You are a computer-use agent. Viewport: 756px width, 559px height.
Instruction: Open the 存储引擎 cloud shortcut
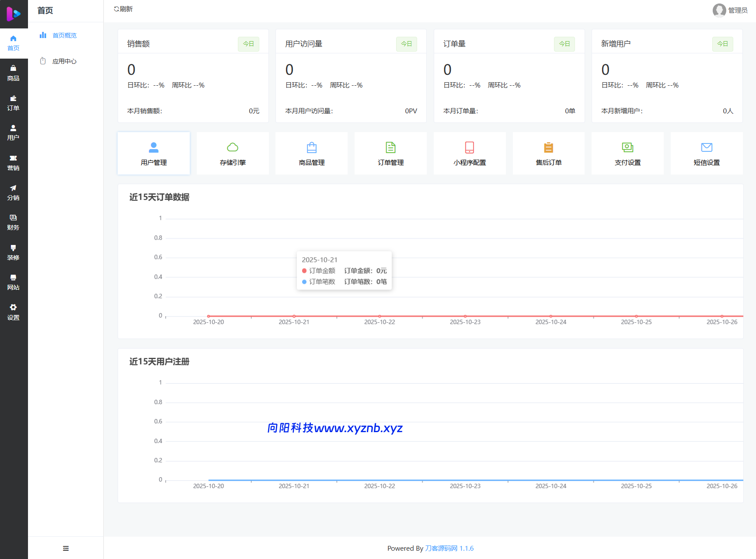(233, 154)
